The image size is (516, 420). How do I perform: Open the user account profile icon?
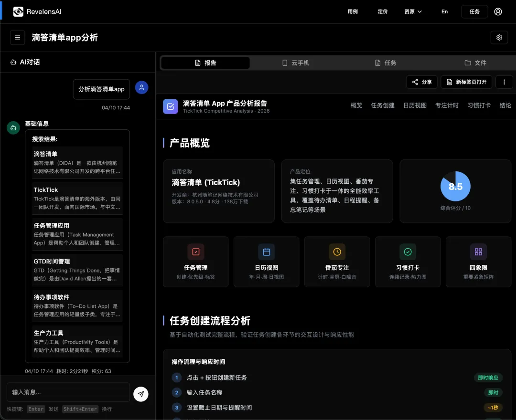click(498, 11)
